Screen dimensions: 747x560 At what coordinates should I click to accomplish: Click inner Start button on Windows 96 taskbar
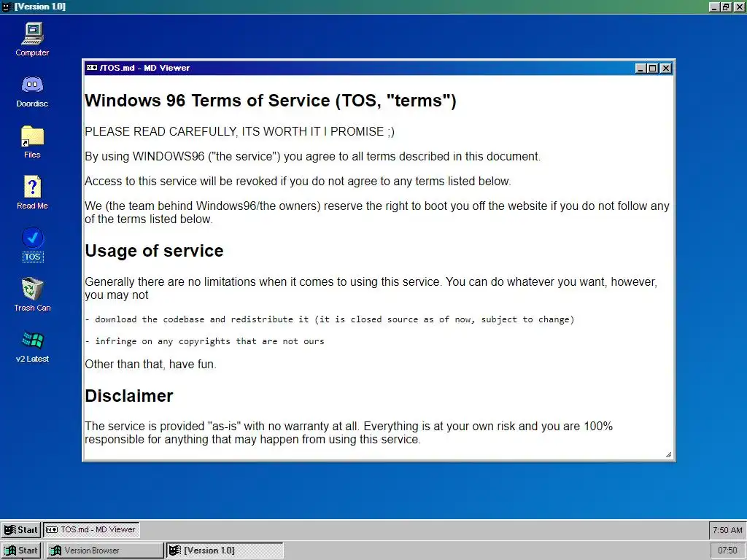[x=21, y=529]
